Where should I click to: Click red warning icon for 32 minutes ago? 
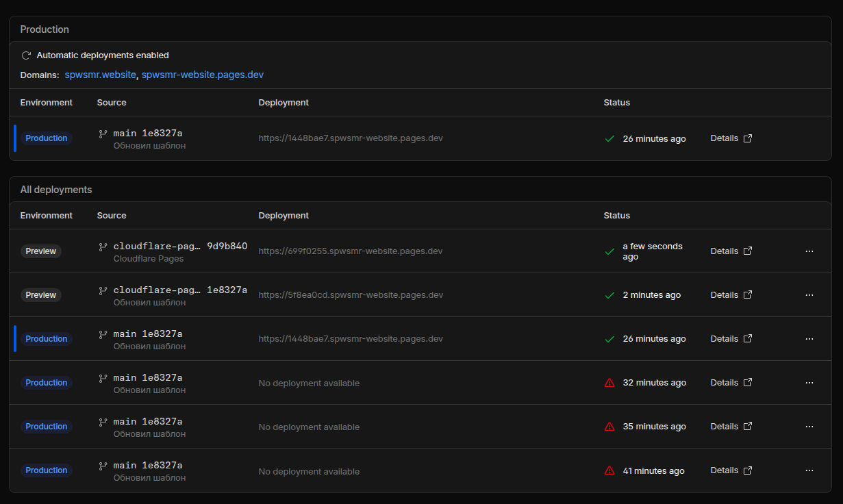point(609,383)
